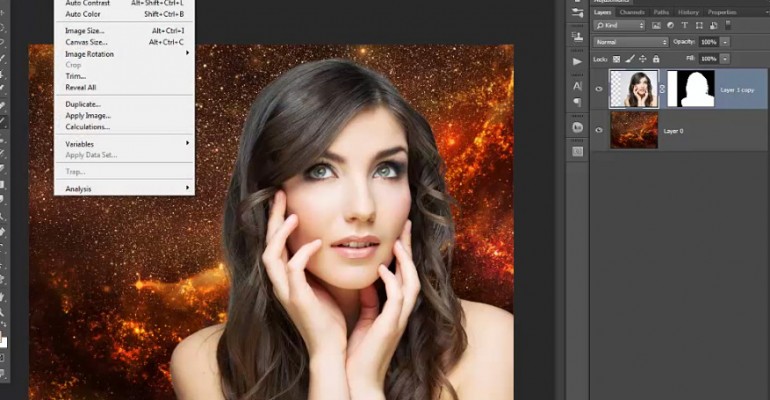Screen dimensions: 770x400
Task: Choose Image Size from the menu
Action: [124, 31]
